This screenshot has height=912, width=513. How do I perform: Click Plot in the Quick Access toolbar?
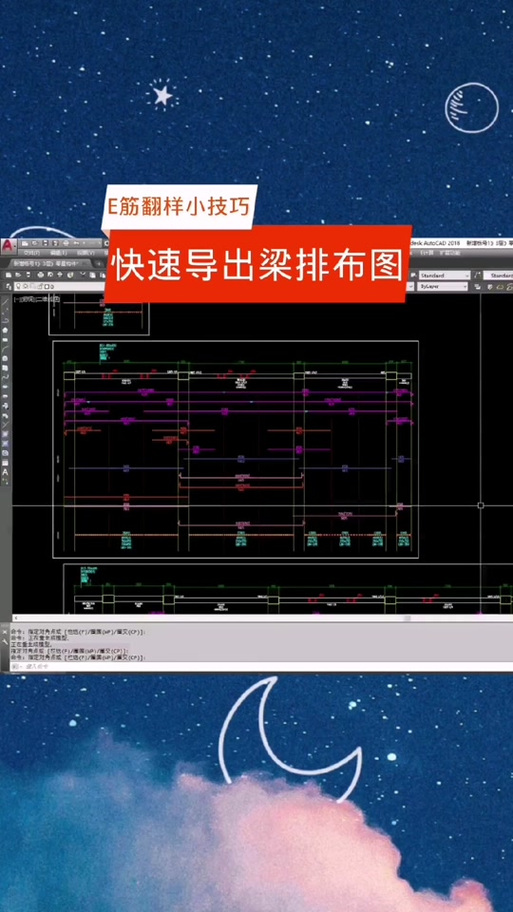click(66, 243)
